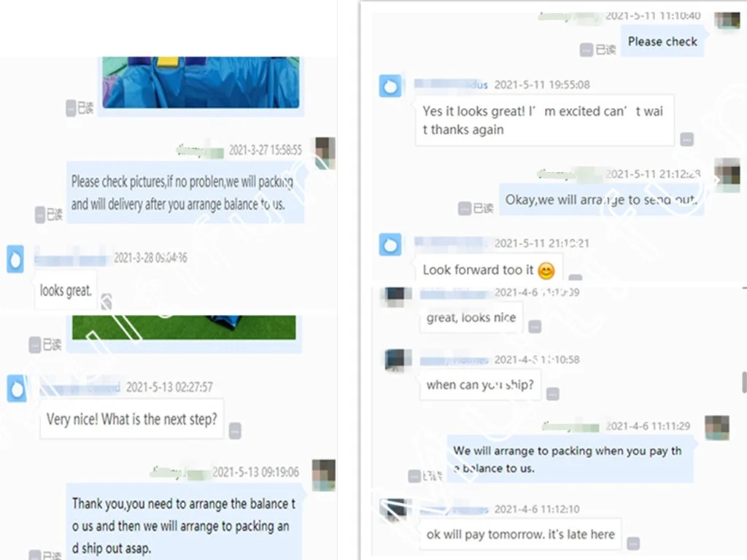The width and height of the screenshot is (747, 560).
Task: Click the blue customer avatar next to "looks great."
Action: [x=15, y=259]
